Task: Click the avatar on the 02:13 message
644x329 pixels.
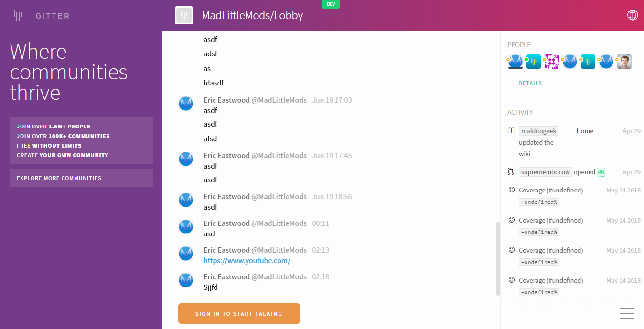Action: [186, 254]
